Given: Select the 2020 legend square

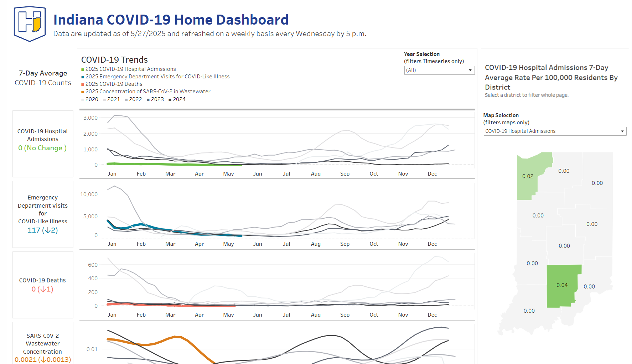Looking at the screenshot, I should click(x=82, y=99).
